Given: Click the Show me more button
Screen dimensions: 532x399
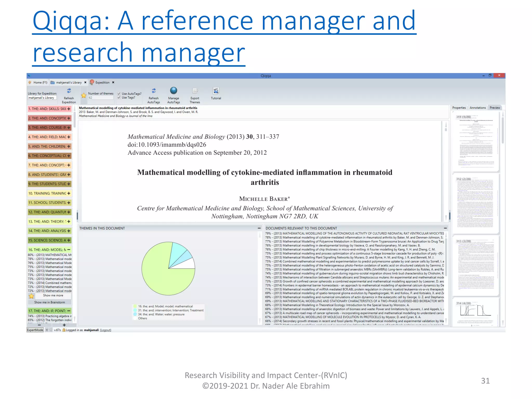Looking at the screenshot, I should [53, 296].
